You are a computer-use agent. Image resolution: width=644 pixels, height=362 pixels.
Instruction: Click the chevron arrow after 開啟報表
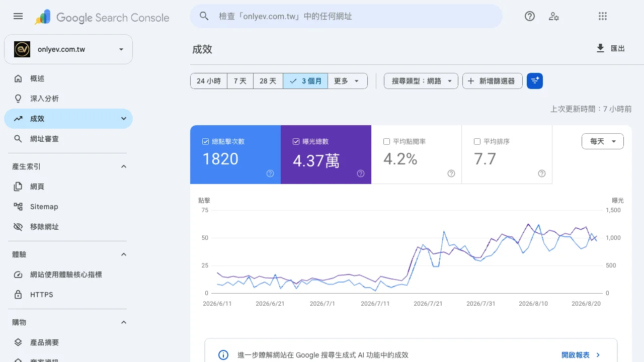click(x=598, y=355)
